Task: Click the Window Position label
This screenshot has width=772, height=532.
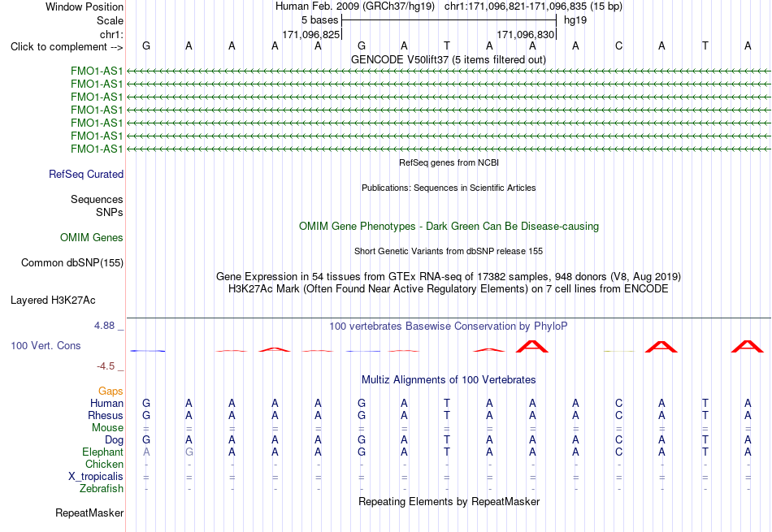Action: tap(85, 6)
